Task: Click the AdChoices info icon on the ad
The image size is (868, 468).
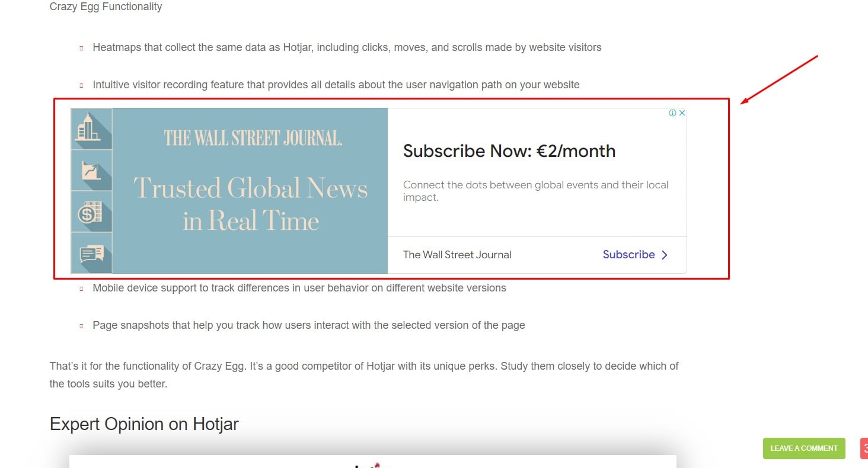Action: (x=673, y=113)
